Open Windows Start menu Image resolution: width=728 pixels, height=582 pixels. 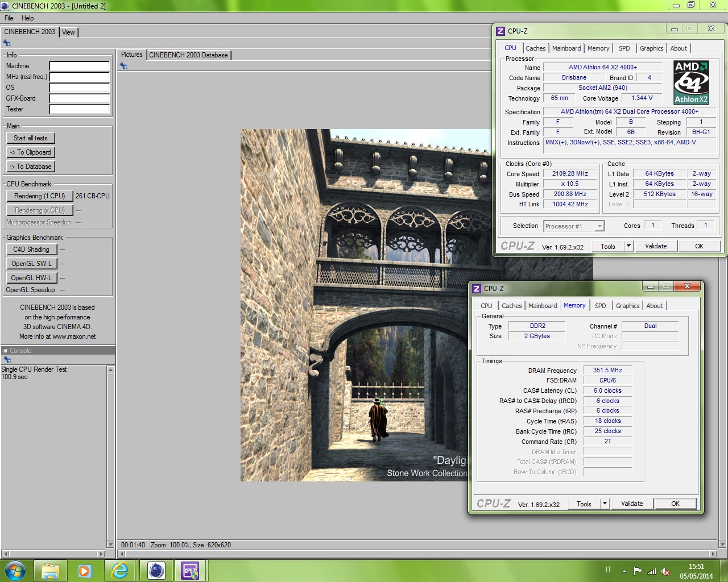[x=15, y=571]
